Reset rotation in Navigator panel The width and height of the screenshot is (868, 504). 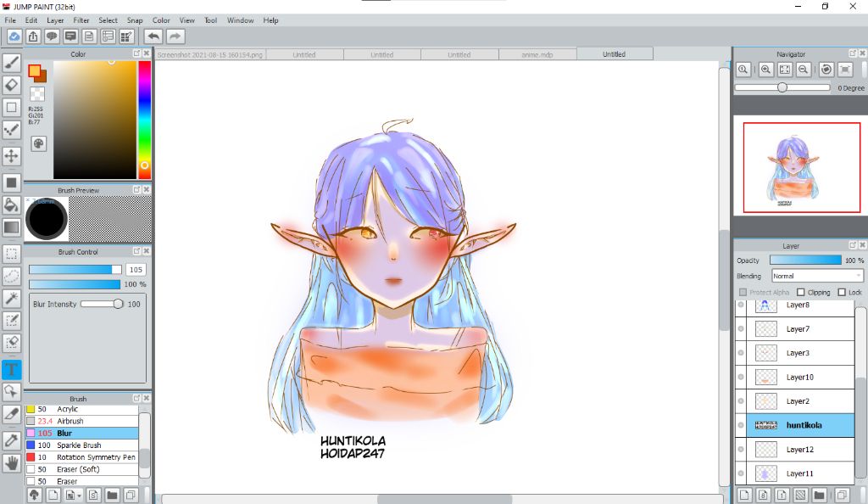[826, 70]
